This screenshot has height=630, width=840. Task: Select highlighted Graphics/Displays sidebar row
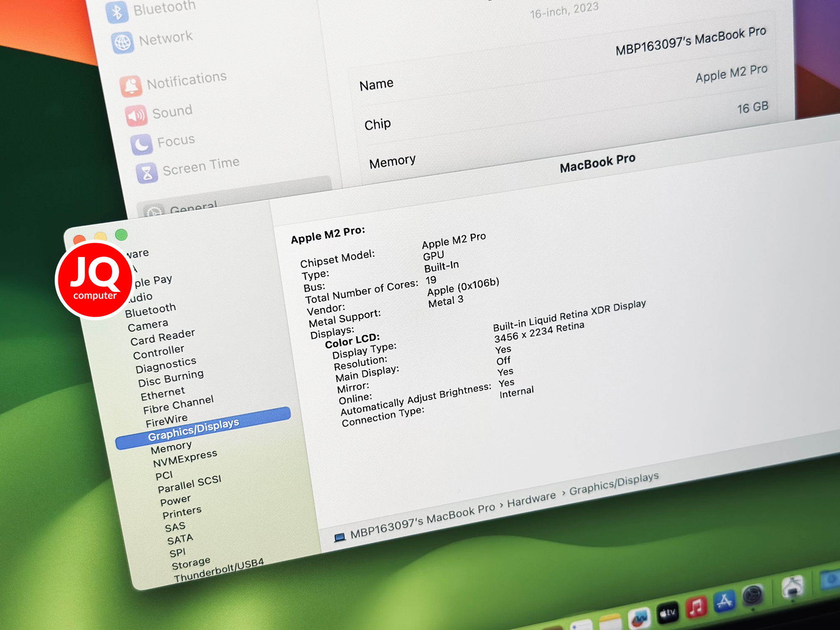[x=203, y=428]
